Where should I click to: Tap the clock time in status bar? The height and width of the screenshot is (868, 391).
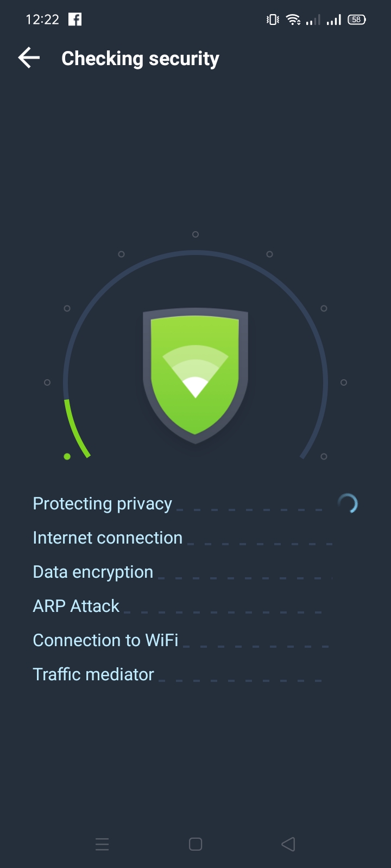(x=42, y=20)
